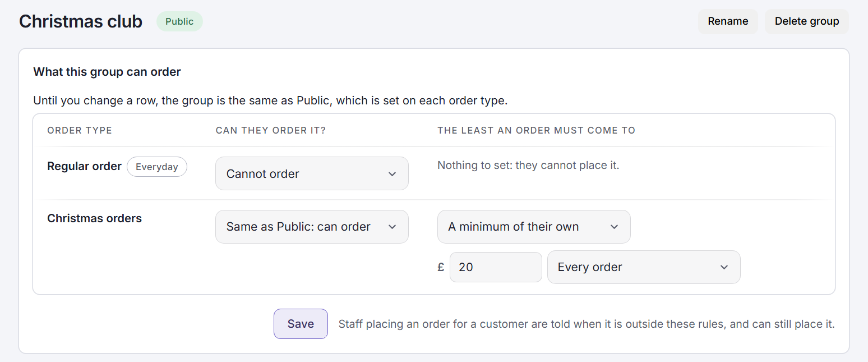Click the 'Christmas orders' row label
The image size is (868, 362).
click(94, 218)
